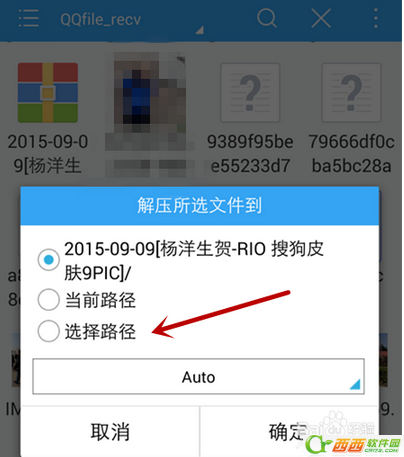Click the blue triangle on Auto dropdown
This screenshot has height=457, width=404.
pyautogui.click(x=355, y=384)
